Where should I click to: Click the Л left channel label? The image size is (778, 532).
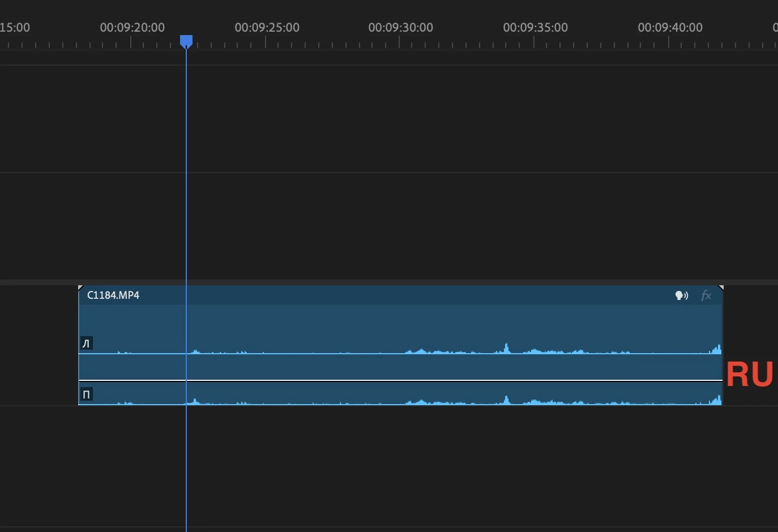[86, 343]
